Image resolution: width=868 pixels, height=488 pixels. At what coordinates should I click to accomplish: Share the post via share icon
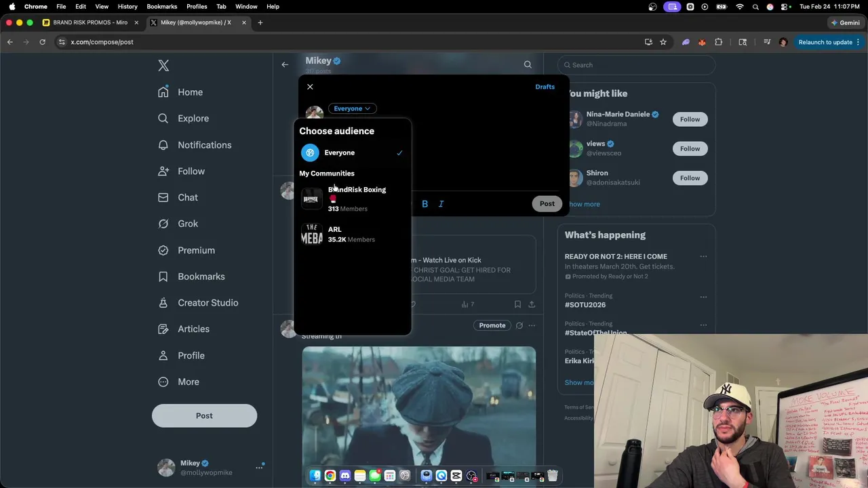point(532,304)
